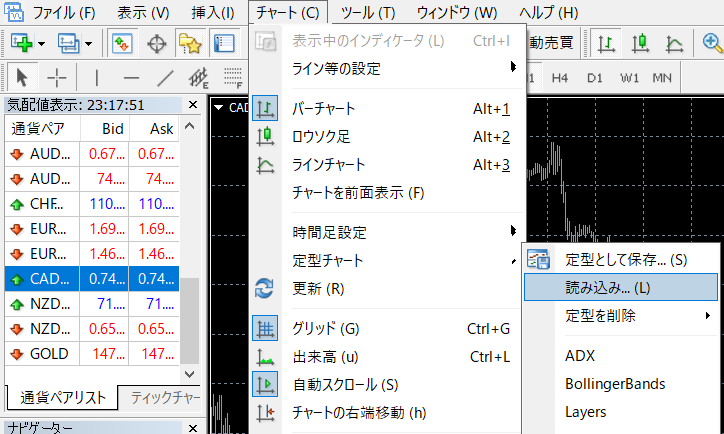Apply the Layers chart template
This screenshot has height=434, width=724.
coord(621,412)
